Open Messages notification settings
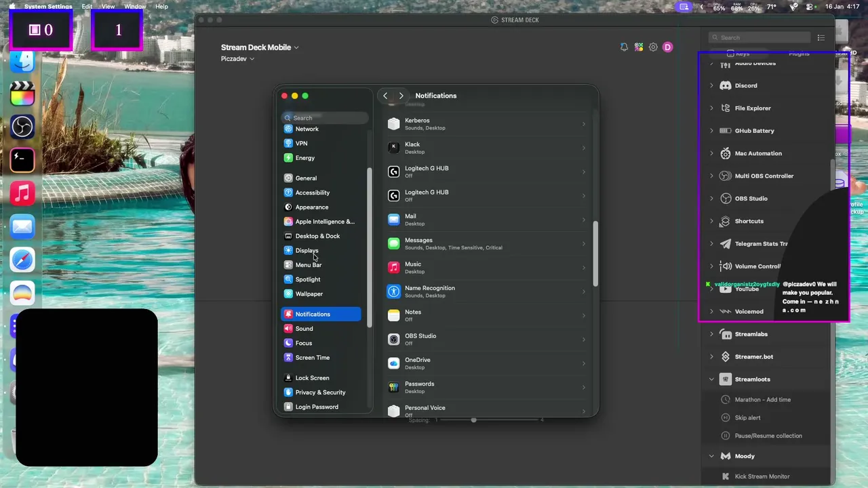This screenshot has width=868, height=488. [487, 243]
